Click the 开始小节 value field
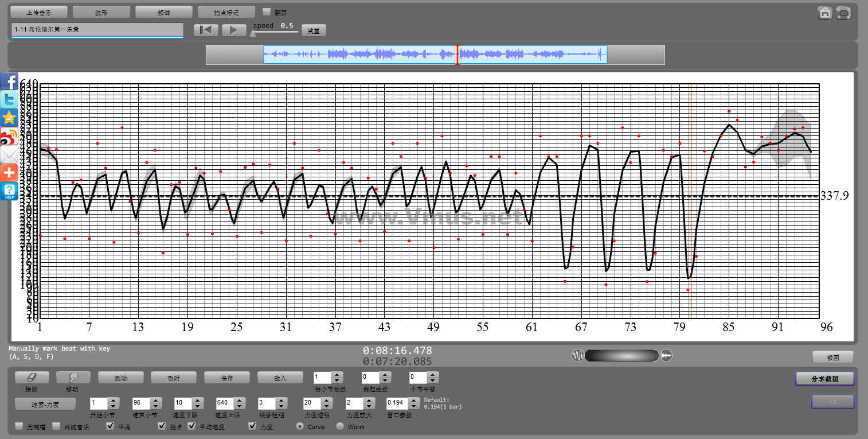 99,403
